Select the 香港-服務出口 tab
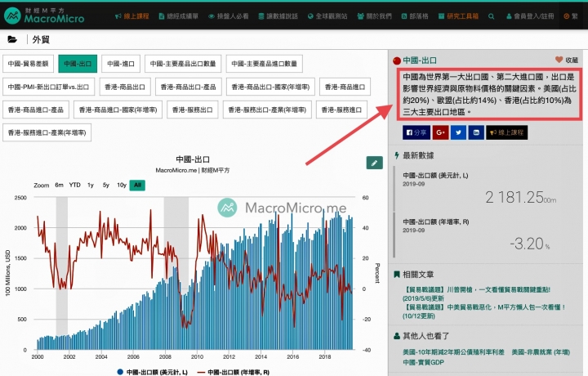 (193, 110)
